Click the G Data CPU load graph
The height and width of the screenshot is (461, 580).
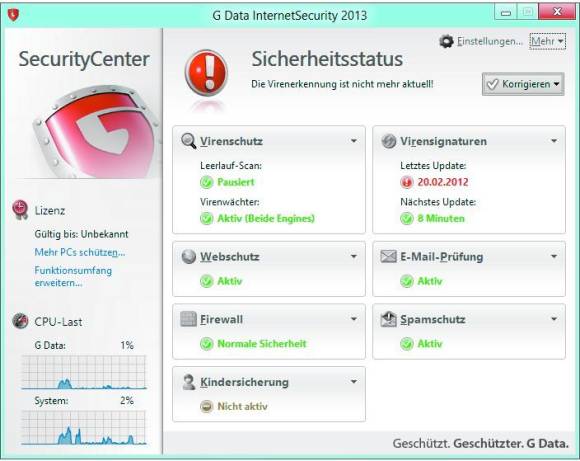pos(84,372)
